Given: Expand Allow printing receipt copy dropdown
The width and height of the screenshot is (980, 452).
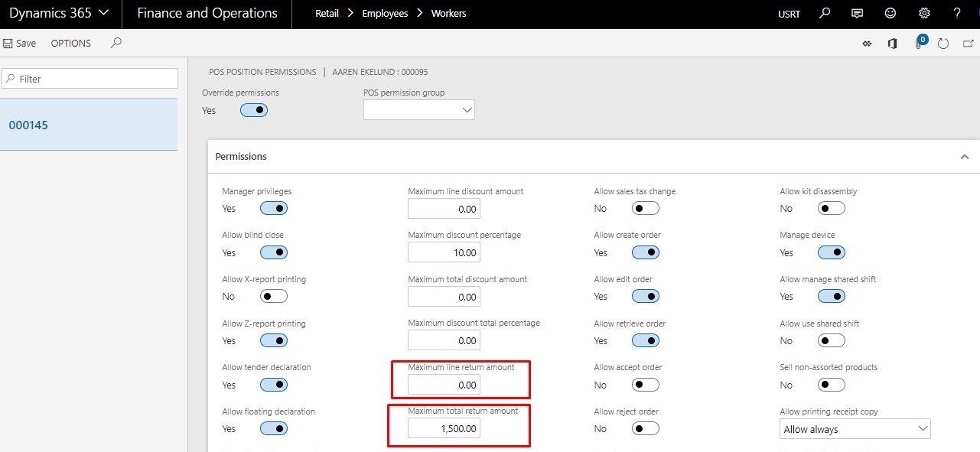Looking at the screenshot, I should (855, 429).
